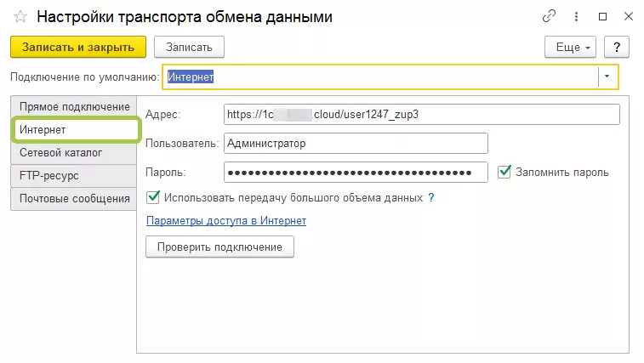
Task: Toggle the 'Запомнить пароль' checkbox
Action: point(504,172)
